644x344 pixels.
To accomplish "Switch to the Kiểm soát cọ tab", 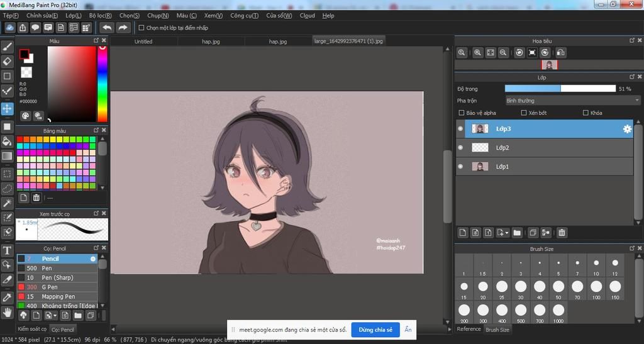I will pos(32,329).
